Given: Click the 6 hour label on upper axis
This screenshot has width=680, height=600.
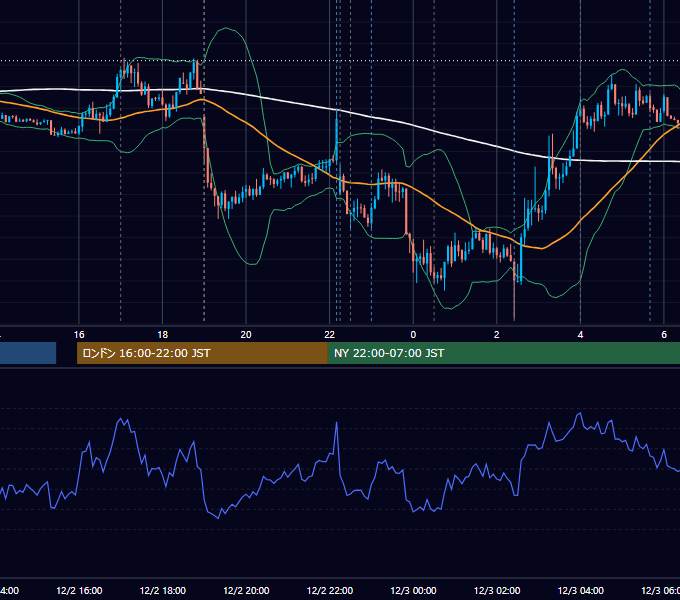Looking at the screenshot, I should tap(664, 335).
